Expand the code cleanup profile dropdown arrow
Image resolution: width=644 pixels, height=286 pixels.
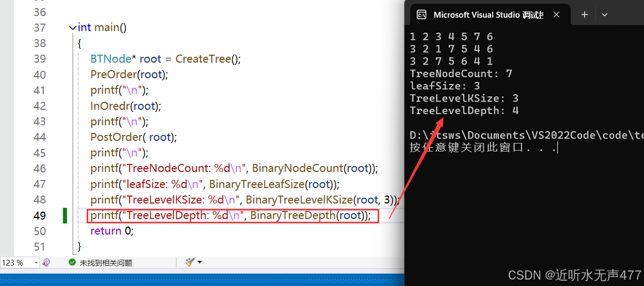200,262
